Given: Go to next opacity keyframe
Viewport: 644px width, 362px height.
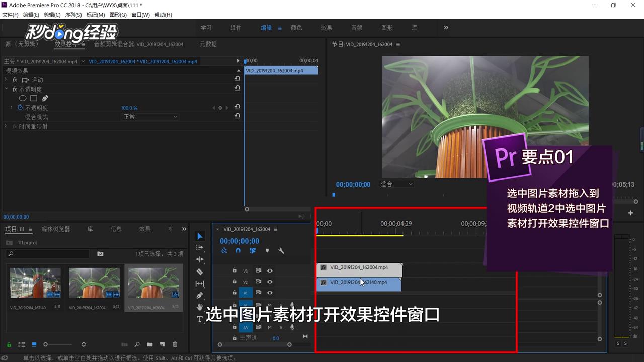Looking at the screenshot, I should point(226,108).
